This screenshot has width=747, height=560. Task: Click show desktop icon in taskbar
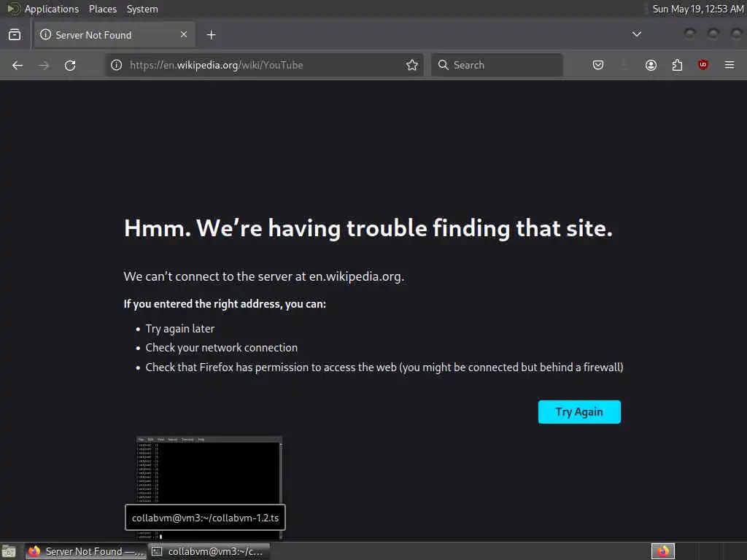9,551
